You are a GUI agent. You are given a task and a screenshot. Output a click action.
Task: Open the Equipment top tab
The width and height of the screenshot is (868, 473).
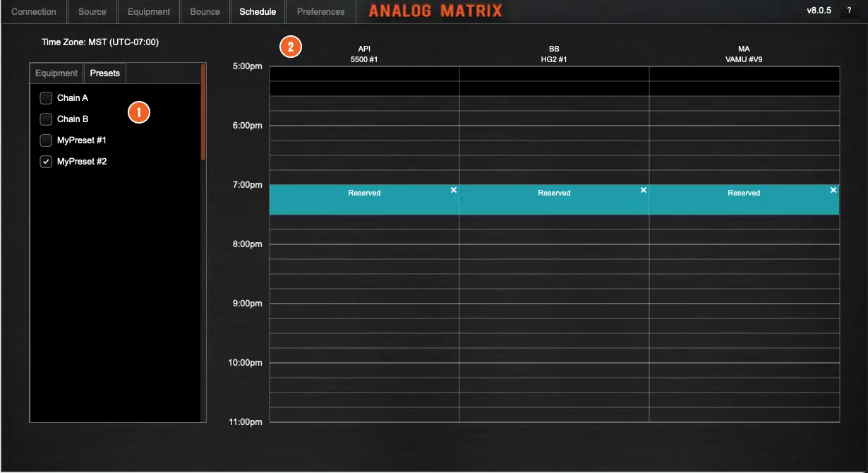(x=149, y=12)
